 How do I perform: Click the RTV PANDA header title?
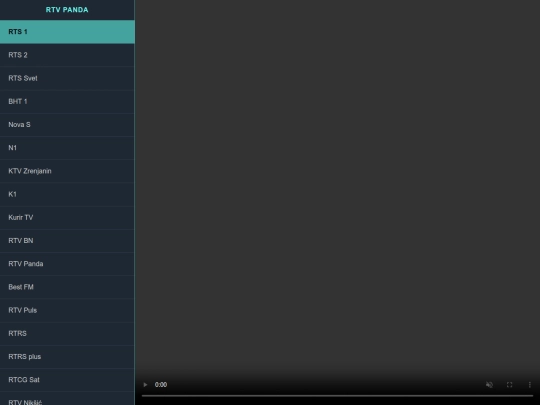click(x=67, y=10)
